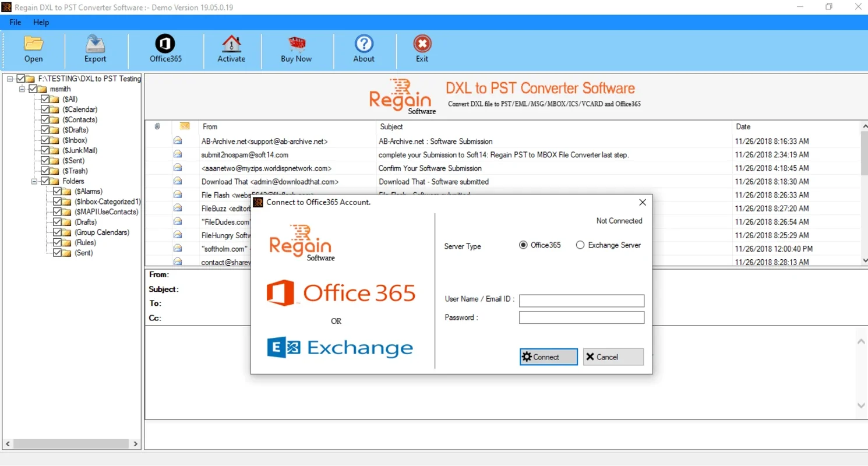Open a DXL file with Open icon
The image size is (868, 466).
[x=33, y=44]
